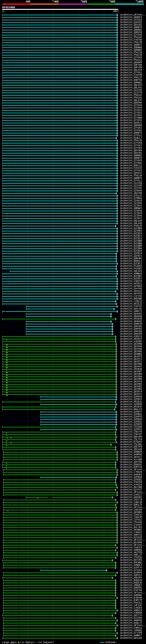The image size is (146, 644).
Task: Select the UniRef100_P06744 label
Action: pos(131,590)
